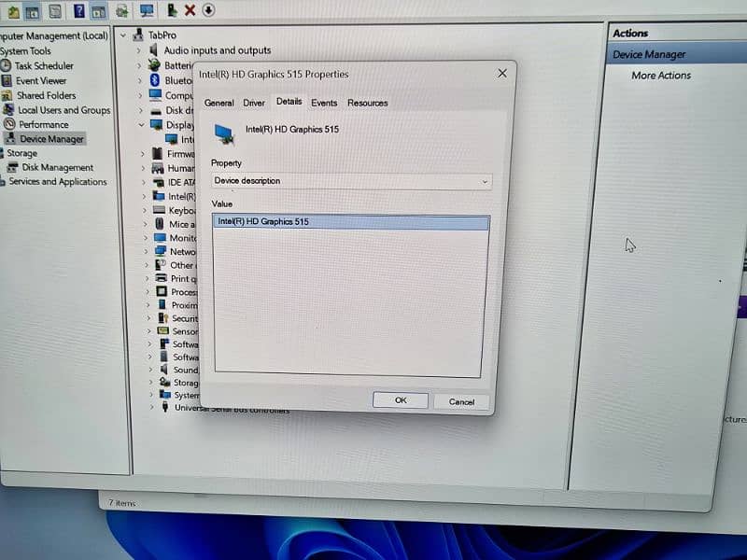Switch to the Driver tab
The width and height of the screenshot is (747, 560).
tap(254, 103)
